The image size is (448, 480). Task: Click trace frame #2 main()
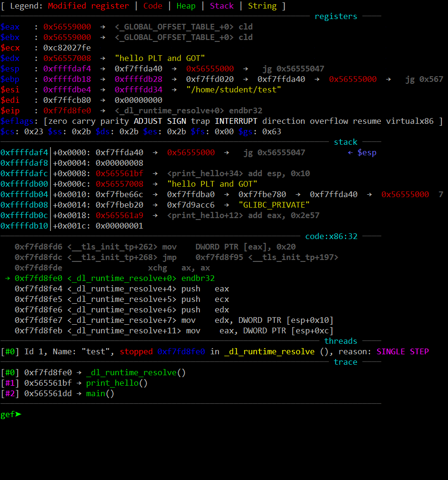pos(58,393)
